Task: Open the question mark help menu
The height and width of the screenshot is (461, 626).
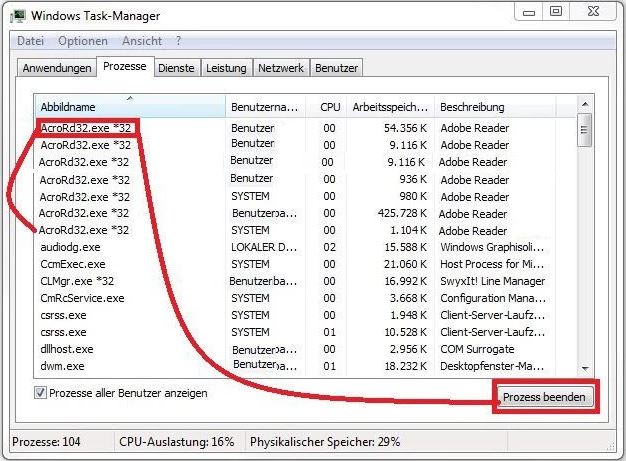Action: pyautogui.click(x=179, y=41)
